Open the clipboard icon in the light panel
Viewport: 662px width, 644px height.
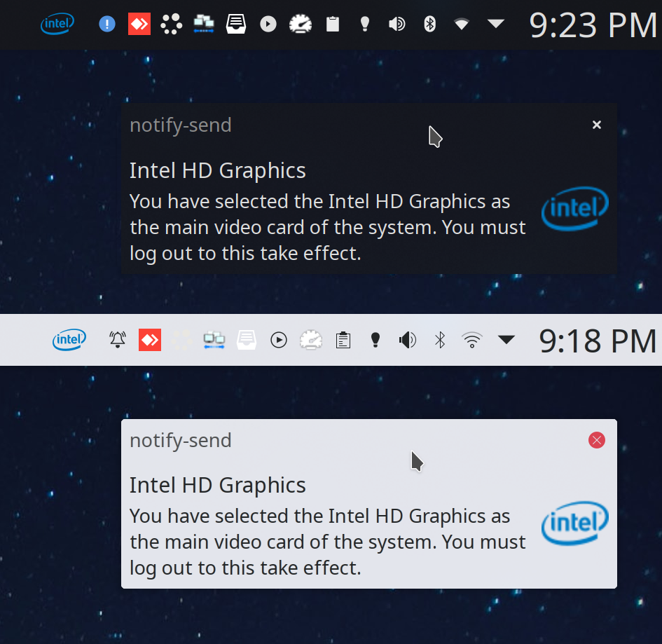coord(343,340)
